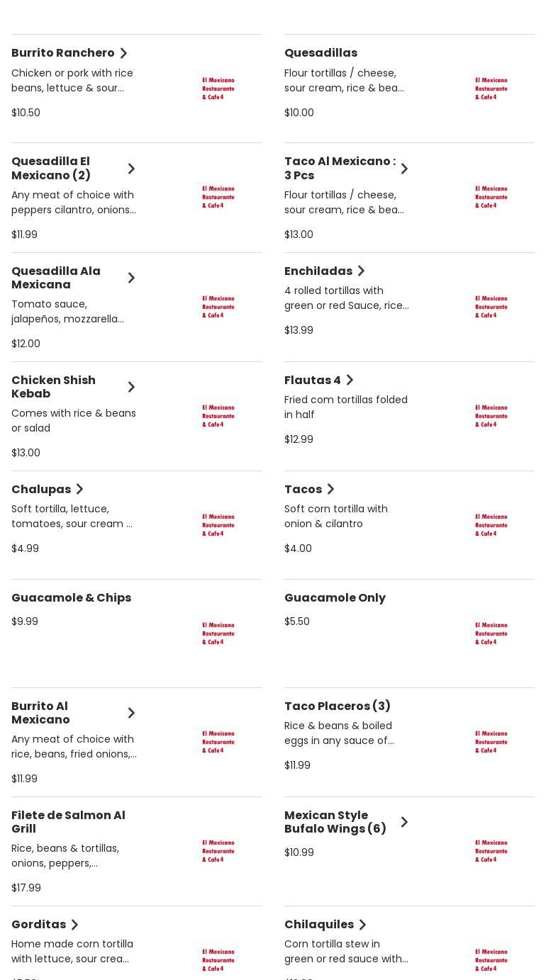Open the Gorditas item chevron
This screenshot has width=546, height=980.
[x=74, y=925]
